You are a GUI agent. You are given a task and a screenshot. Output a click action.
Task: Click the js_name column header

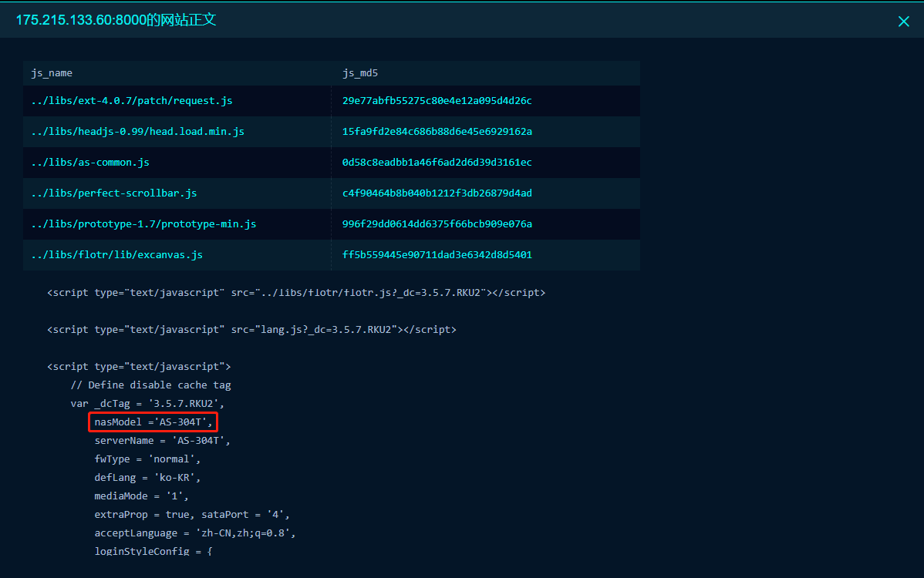click(52, 73)
